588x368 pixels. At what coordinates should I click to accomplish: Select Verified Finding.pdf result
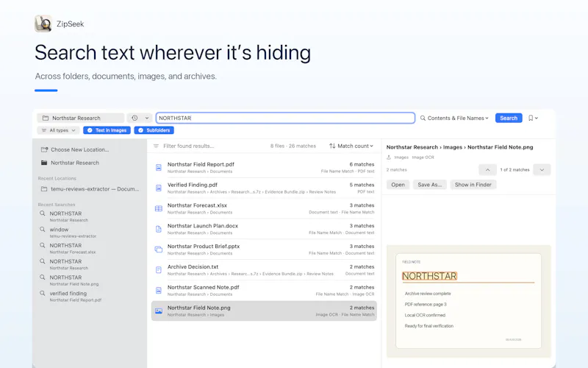pyautogui.click(x=265, y=188)
